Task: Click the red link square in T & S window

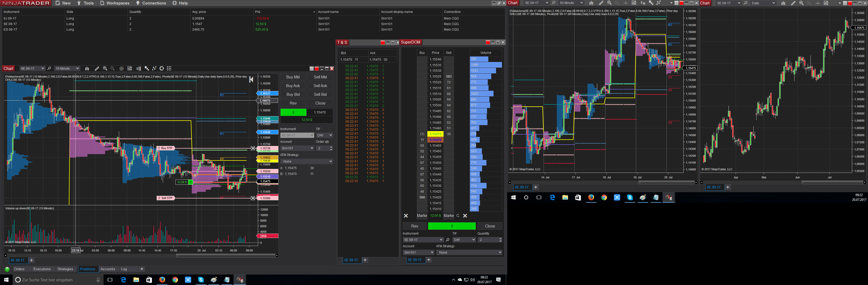Action: (x=382, y=42)
